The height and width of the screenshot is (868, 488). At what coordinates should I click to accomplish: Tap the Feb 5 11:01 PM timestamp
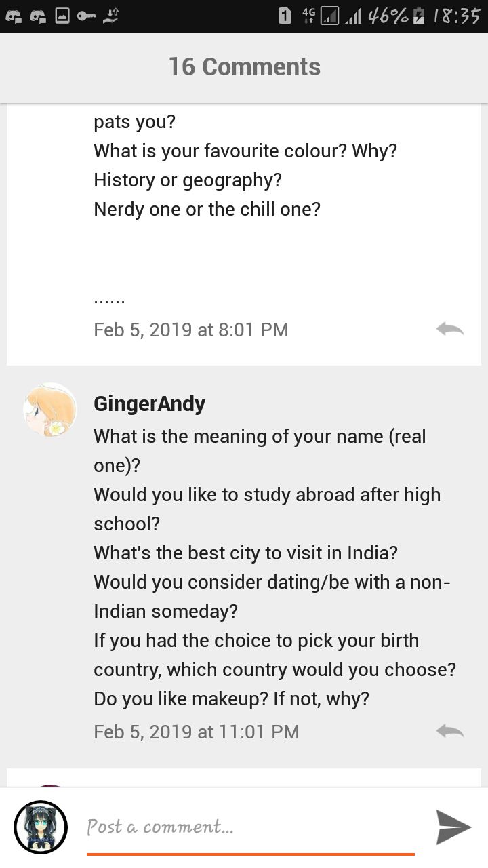point(197,732)
